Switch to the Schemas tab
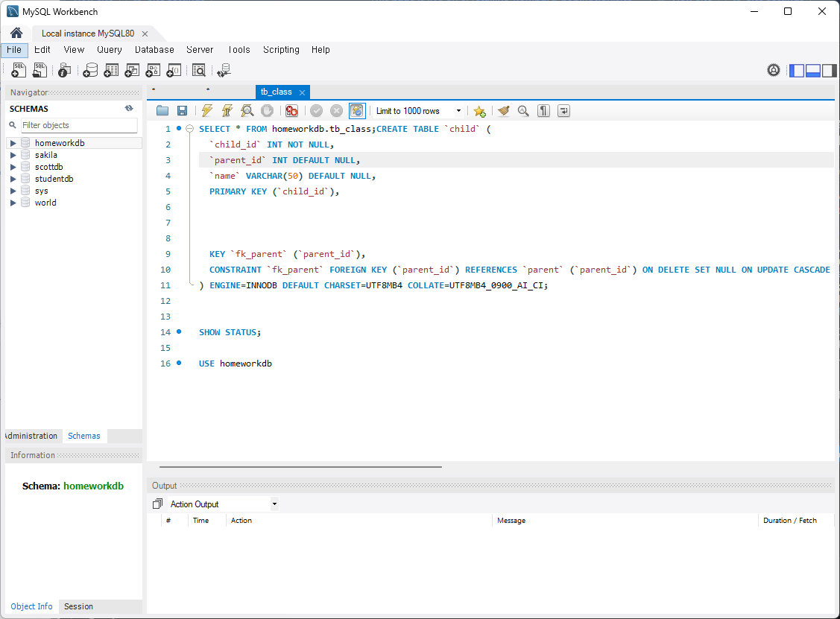 pos(84,436)
